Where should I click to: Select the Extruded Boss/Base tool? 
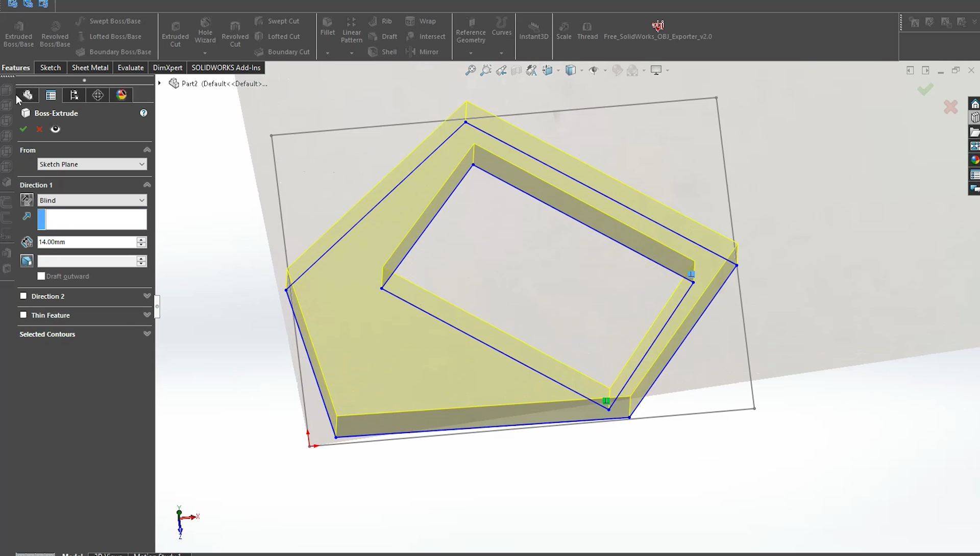(x=18, y=34)
